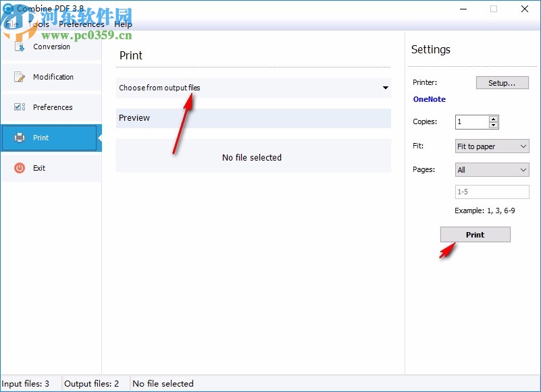541x392 pixels.
Task: Open the File menu
Action: pyautogui.click(x=11, y=24)
